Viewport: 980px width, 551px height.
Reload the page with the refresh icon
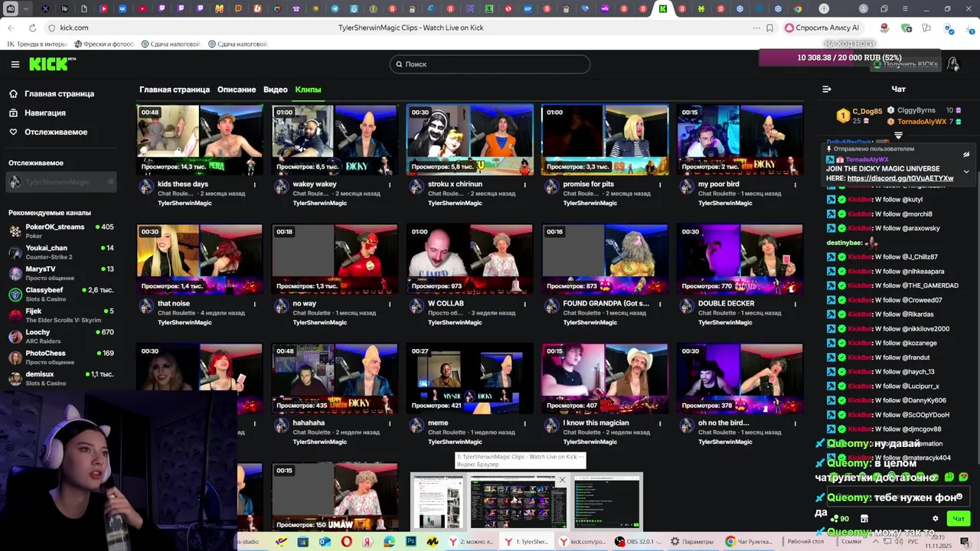31,28
